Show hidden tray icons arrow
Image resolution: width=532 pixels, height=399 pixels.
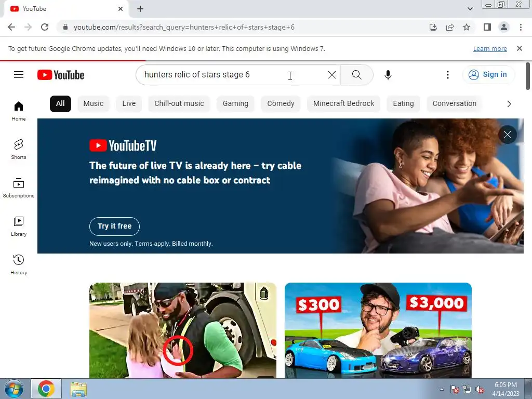coord(442,389)
